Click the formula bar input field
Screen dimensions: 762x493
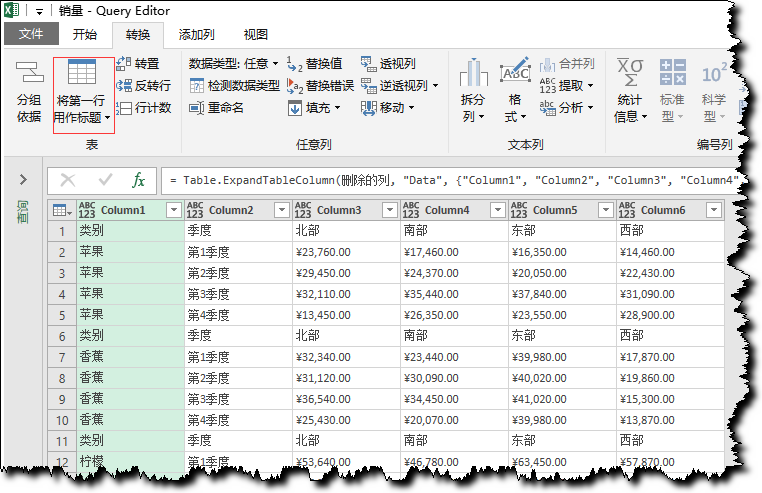451,180
